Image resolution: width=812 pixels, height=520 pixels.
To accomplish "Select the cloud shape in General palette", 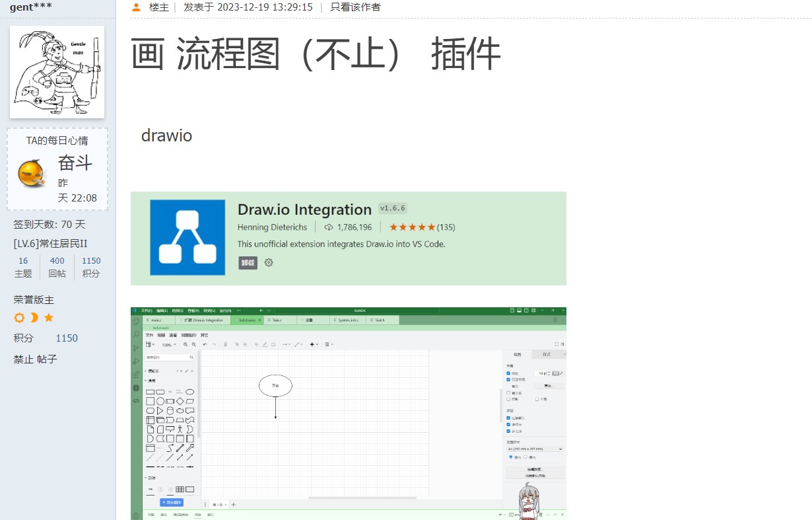I will (180, 410).
